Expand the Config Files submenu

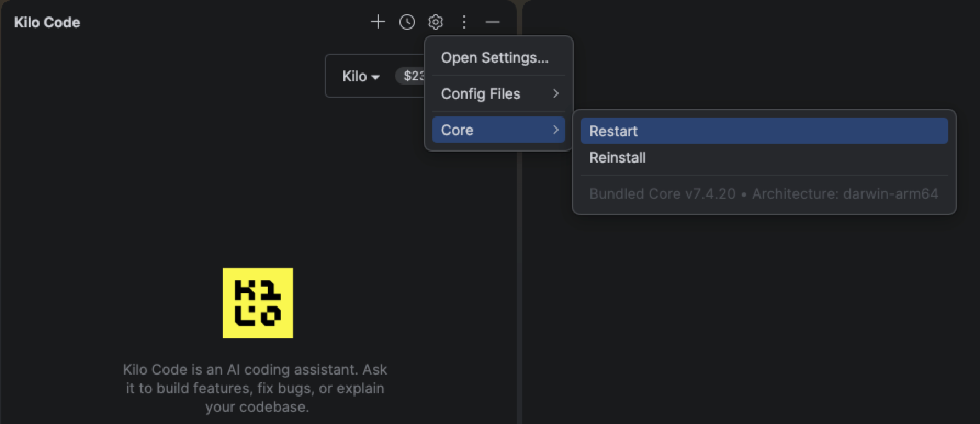(498, 94)
